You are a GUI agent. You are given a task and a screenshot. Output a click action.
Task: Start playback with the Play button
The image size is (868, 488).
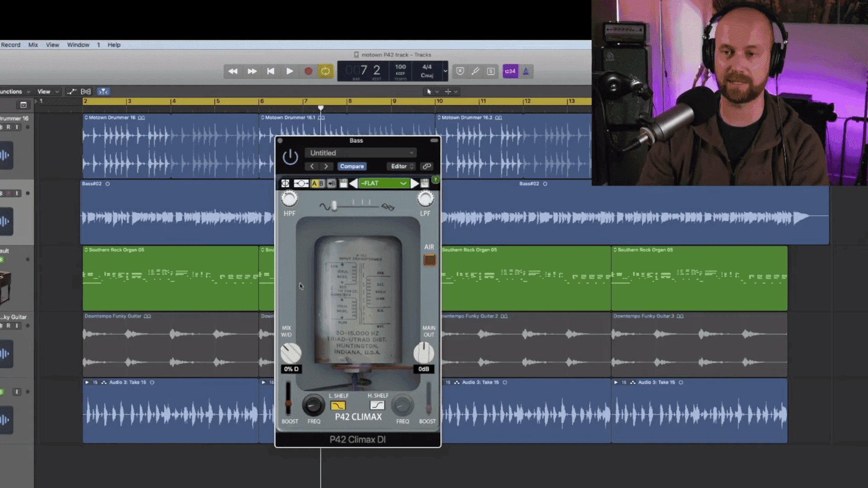290,71
